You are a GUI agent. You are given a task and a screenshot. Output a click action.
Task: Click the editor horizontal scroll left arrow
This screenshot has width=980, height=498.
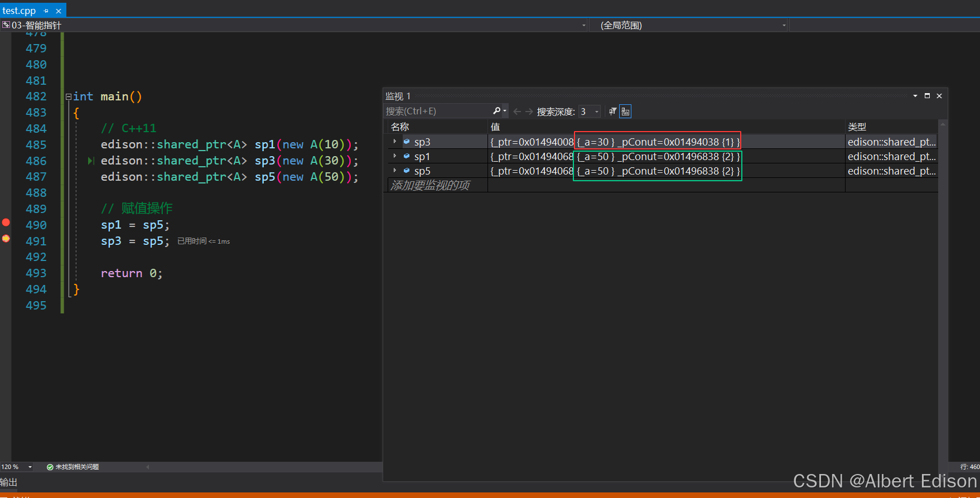[148, 467]
